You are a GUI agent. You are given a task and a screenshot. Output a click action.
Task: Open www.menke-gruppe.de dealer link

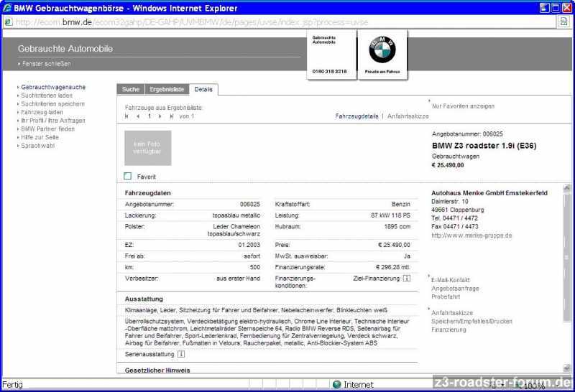pyautogui.click(x=471, y=235)
